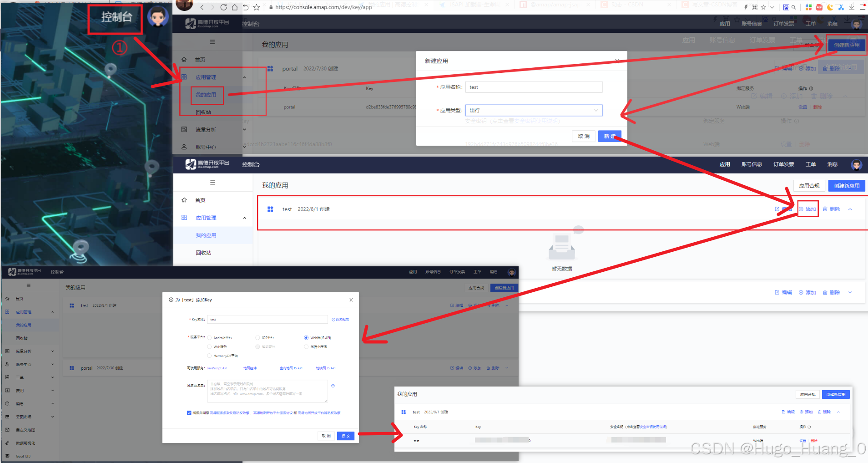Click the 自定义地图 sidebar icon
Screen dimensions: 868x463
click(x=7, y=430)
